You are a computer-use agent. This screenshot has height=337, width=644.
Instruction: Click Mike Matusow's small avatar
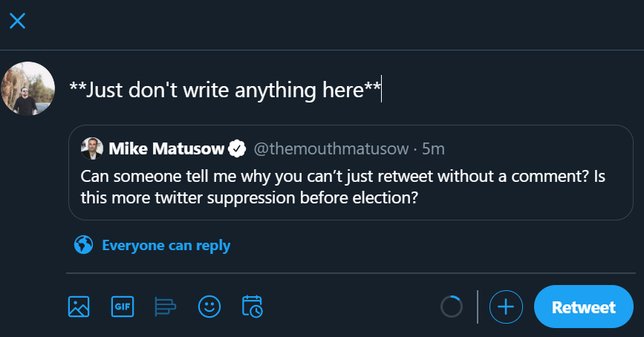(x=92, y=148)
